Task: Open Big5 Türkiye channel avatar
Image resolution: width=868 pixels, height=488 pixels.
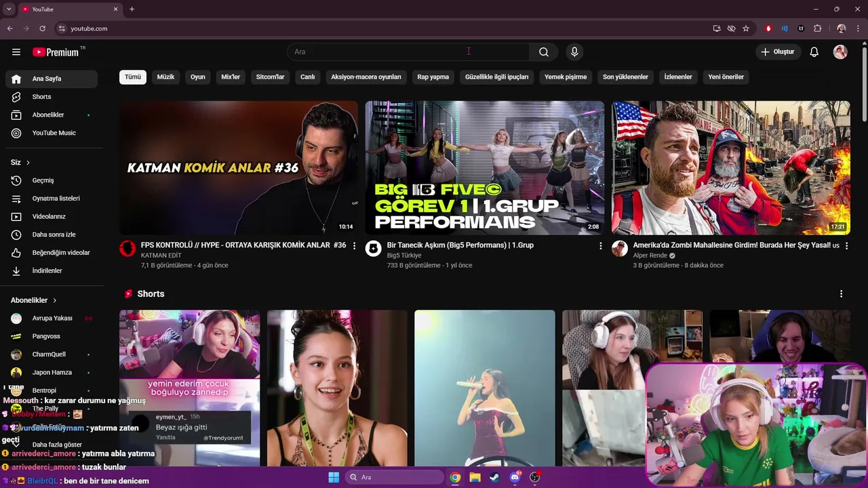Action: click(374, 249)
